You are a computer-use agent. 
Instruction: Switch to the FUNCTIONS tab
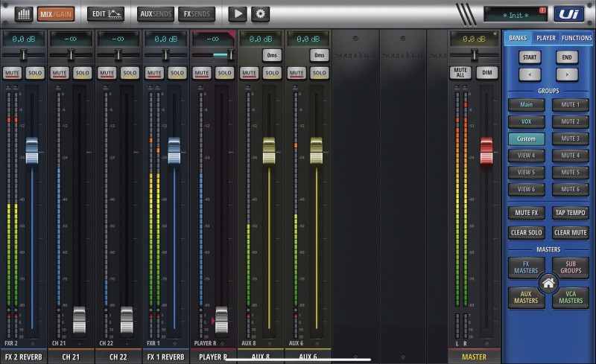577,38
